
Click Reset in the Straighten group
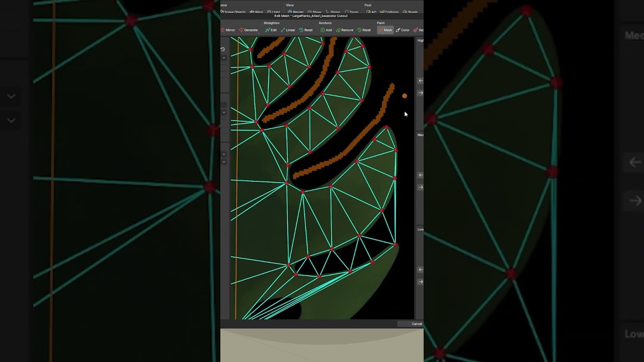tap(306, 30)
